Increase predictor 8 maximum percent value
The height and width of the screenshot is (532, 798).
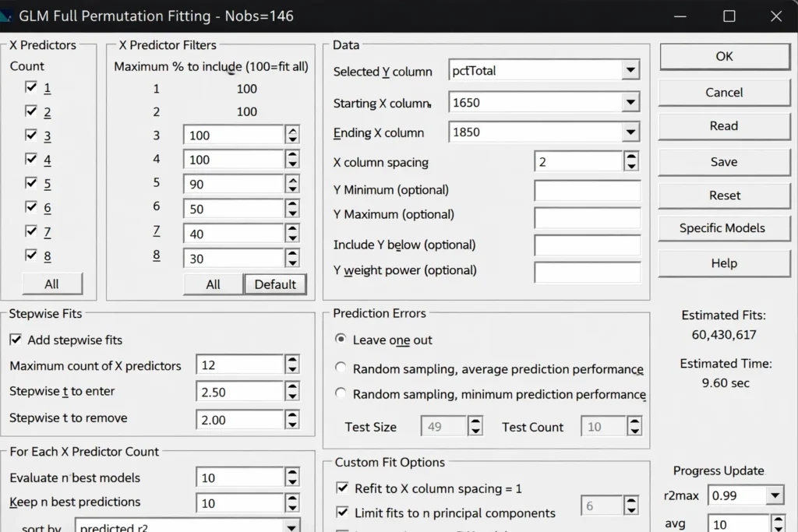[292, 253]
